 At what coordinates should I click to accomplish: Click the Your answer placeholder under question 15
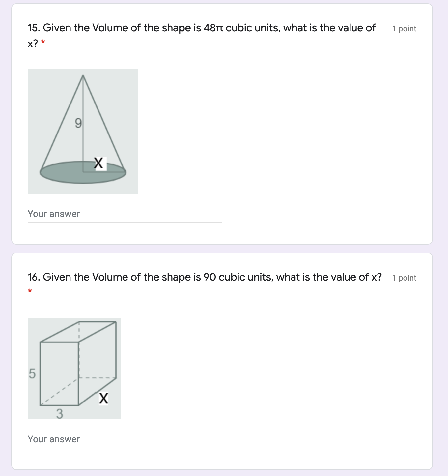pyautogui.click(x=53, y=214)
